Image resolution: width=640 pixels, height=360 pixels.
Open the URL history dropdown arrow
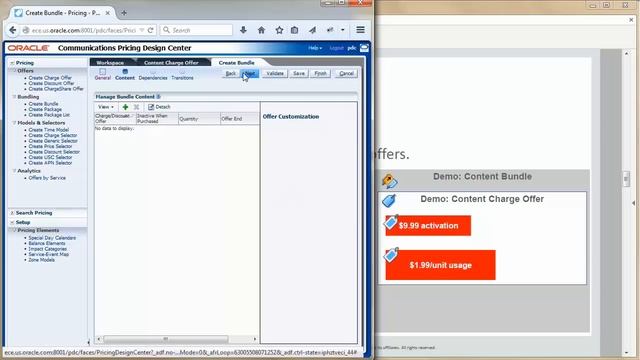pyautogui.click(x=142, y=30)
